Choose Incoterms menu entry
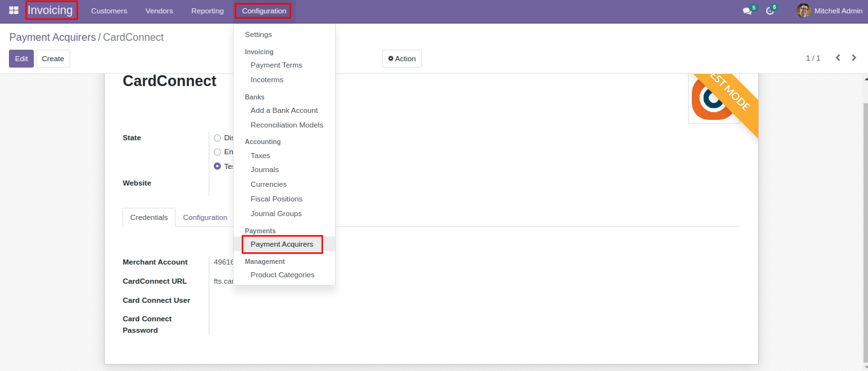Image resolution: width=868 pixels, height=371 pixels. [267, 80]
